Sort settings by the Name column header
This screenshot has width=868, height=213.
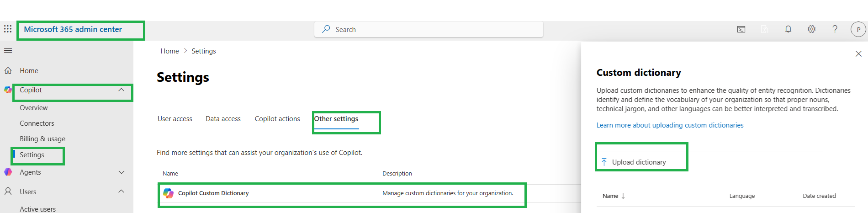pos(170,174)
